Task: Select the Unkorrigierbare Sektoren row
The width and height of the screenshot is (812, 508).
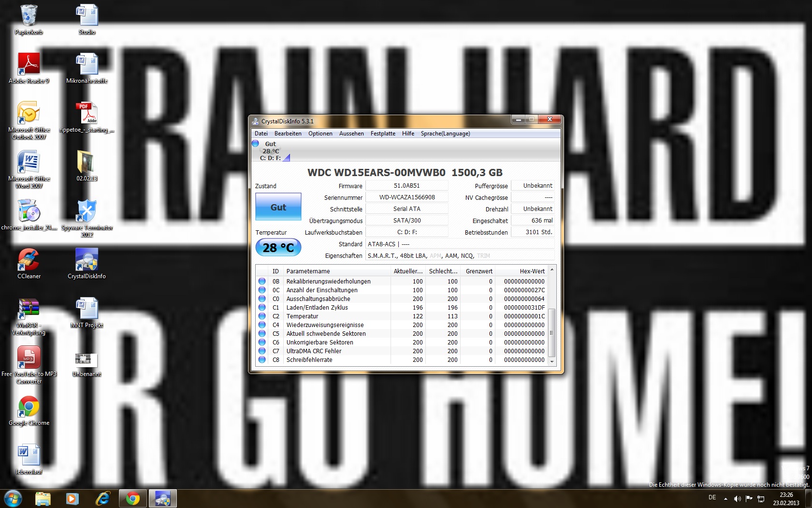Action: tap(402, 343)
